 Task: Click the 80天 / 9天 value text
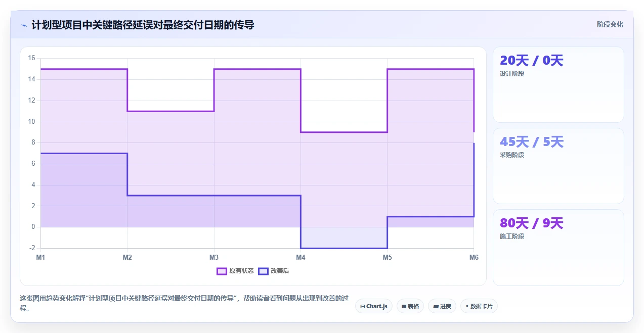531,223
